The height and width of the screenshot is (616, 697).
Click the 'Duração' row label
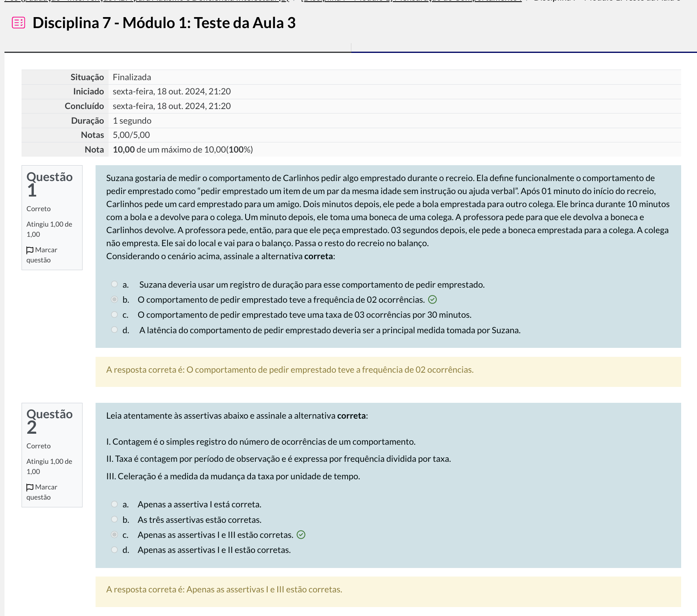coord(87,121)
